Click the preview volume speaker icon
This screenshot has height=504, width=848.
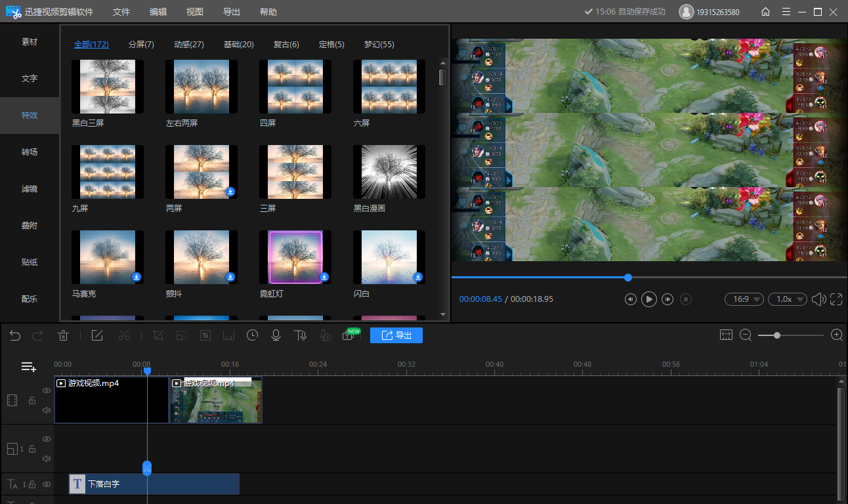point(818,299)
